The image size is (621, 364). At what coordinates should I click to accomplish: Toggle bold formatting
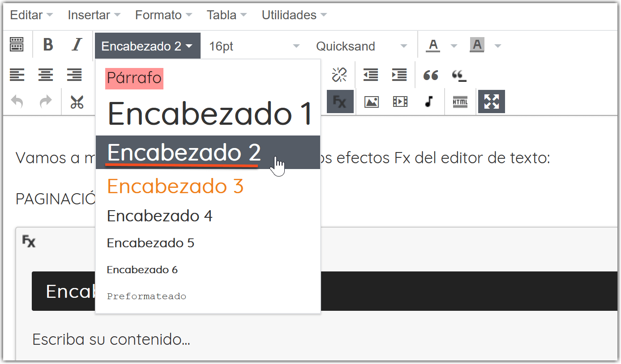point(47,44)
